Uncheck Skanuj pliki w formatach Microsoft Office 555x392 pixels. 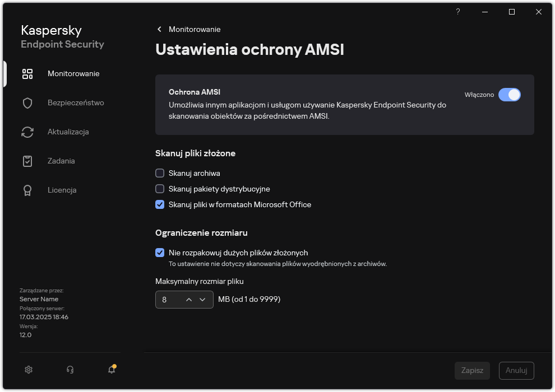point(160,205)
